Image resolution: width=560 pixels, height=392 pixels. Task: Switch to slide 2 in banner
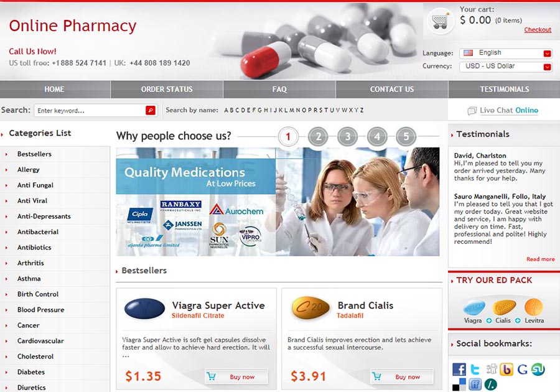[318, 136]
